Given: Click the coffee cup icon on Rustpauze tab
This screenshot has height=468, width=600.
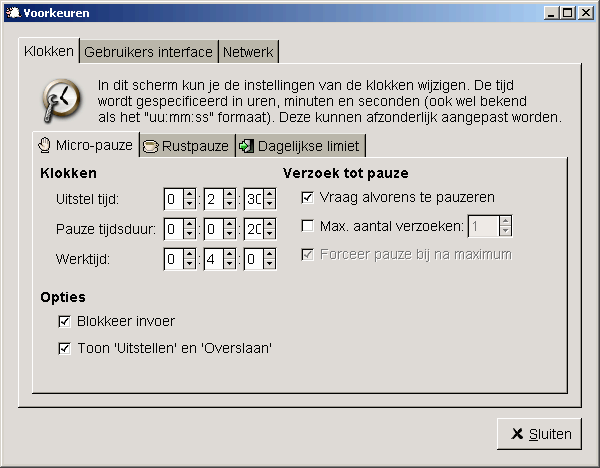Looking at the screenshot, I should tap(150, 146).
